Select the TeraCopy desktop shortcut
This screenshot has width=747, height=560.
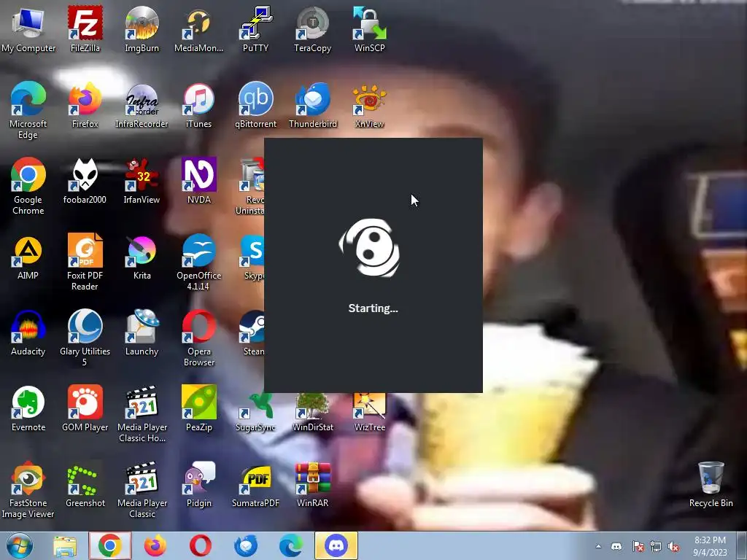coord(312,28)
